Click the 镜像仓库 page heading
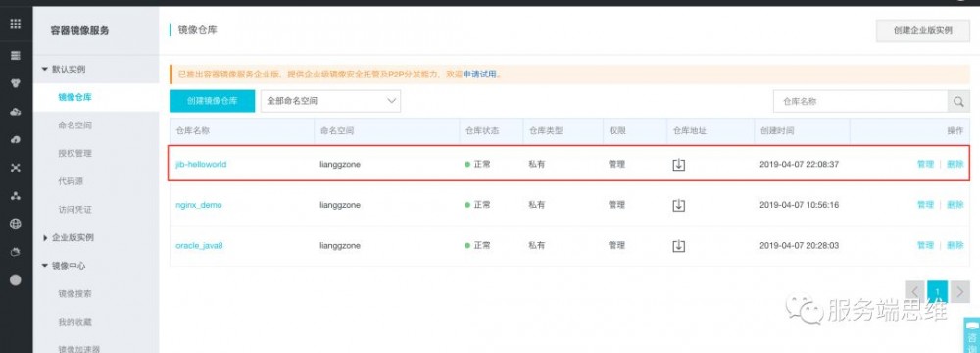Screen dimensions: 980x353 [198, 30]
